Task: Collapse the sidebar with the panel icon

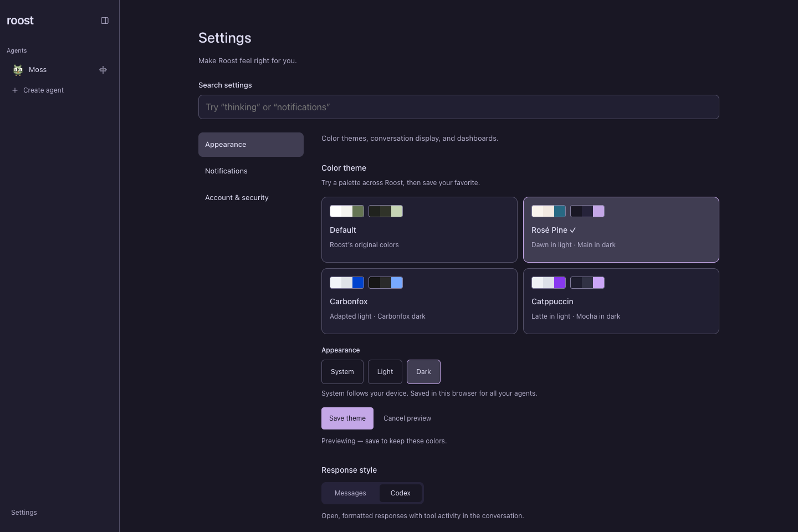Action: (105, 21)
